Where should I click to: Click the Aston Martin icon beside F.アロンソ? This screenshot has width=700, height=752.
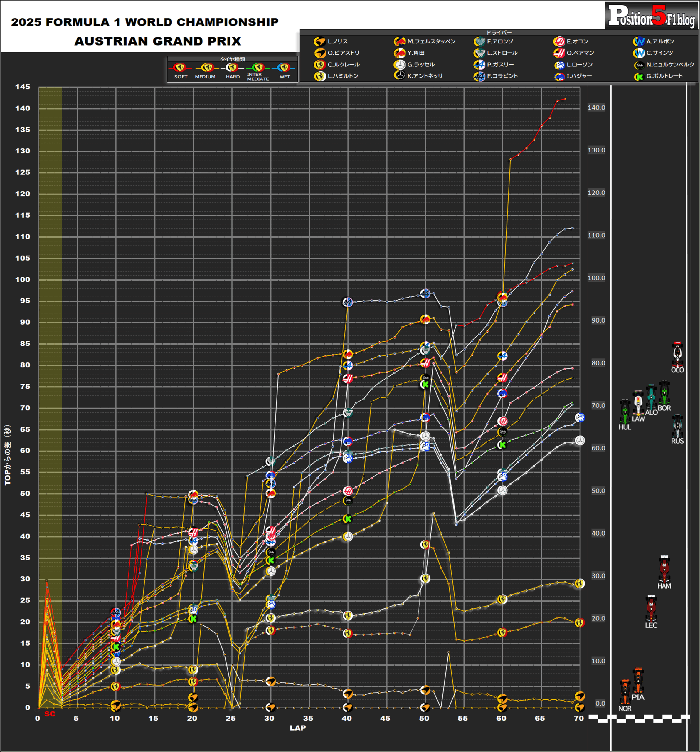[479, 42]
